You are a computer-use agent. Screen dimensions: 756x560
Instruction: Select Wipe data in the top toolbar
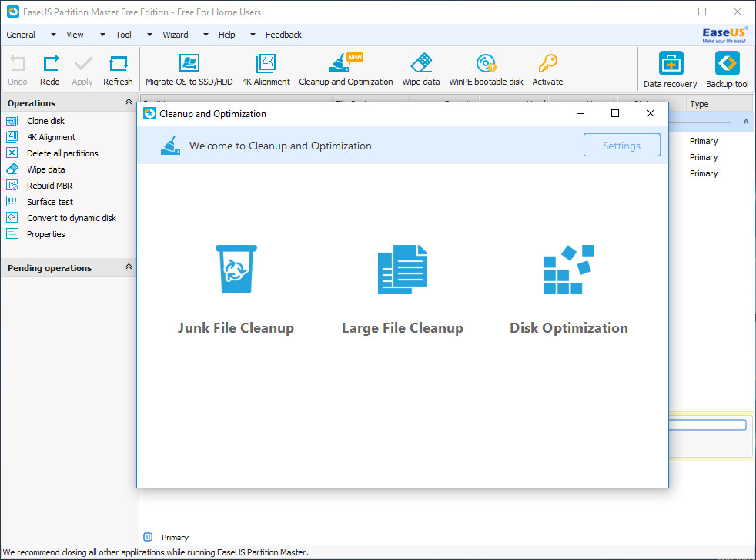(421, 70)
